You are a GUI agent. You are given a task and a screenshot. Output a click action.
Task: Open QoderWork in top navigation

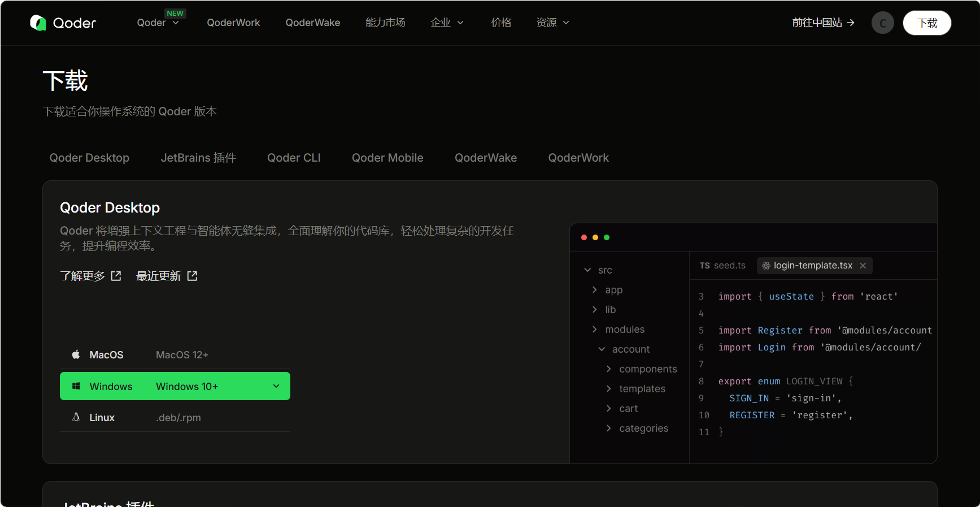coord(233,23)
